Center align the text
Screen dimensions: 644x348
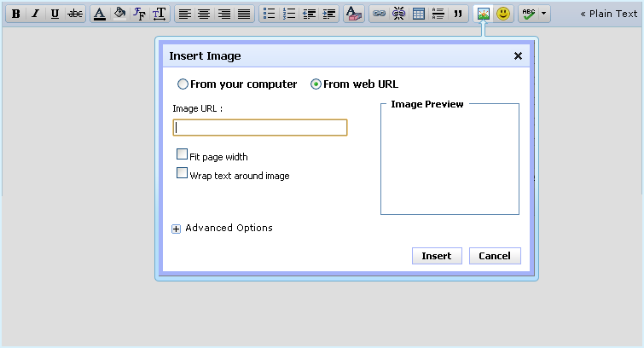point(204,14)
